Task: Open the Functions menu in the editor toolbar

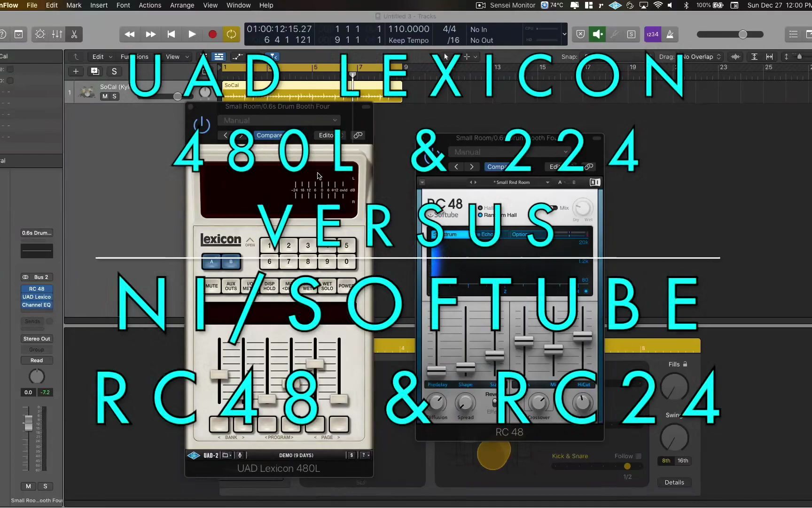Action: pos(134,56)
